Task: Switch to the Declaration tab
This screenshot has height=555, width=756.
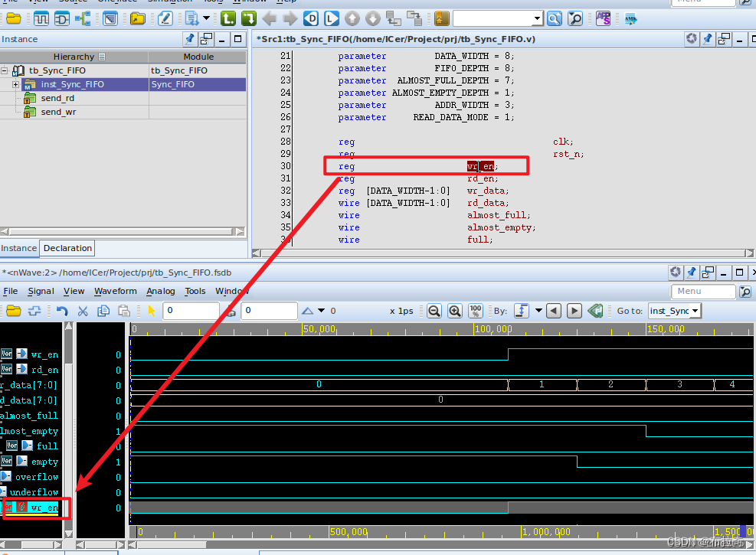Action: 67,248
